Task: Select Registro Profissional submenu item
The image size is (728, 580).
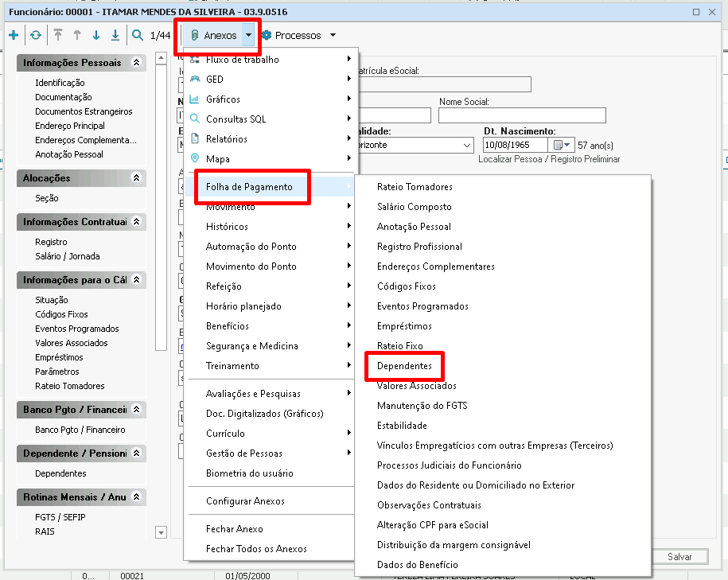Action: [419, 247]
